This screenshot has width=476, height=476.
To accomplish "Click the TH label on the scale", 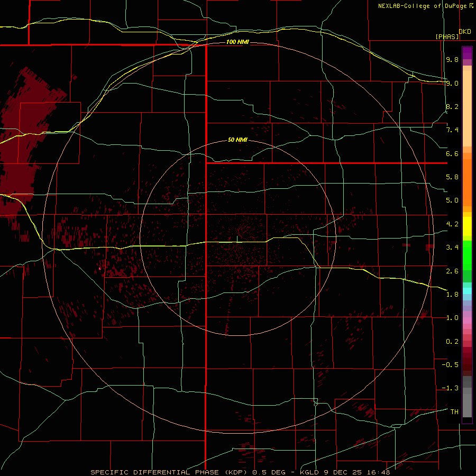I will 454,411.
